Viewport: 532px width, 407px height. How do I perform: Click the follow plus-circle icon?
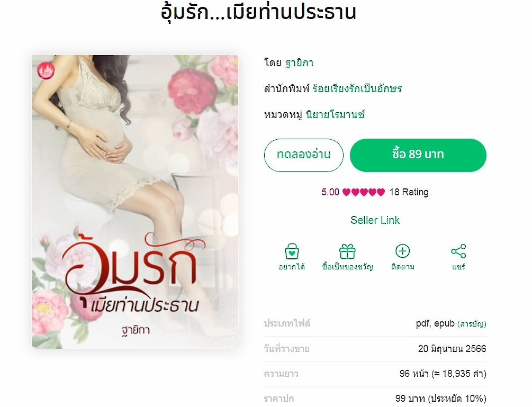(402, 251)
